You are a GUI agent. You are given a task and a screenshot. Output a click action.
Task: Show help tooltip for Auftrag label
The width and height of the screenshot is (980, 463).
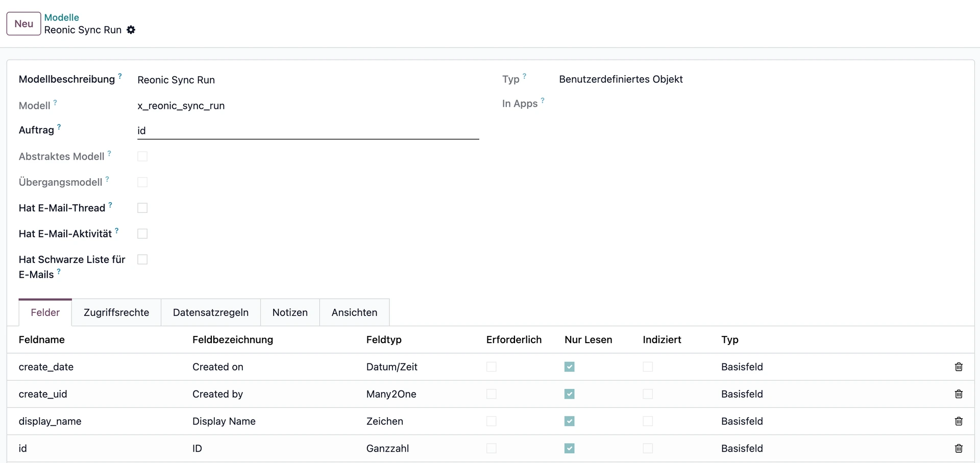pos(59,127)
